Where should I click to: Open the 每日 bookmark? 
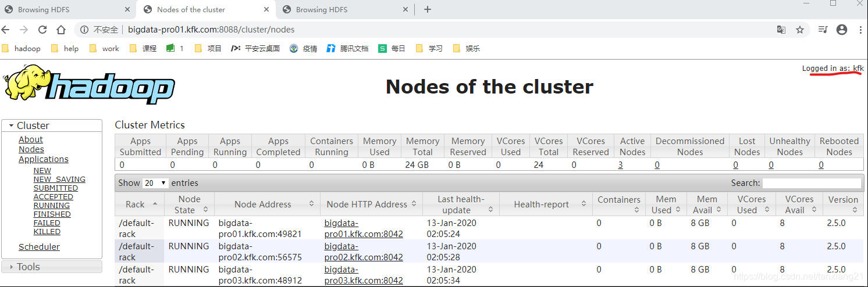tap(392, 48)
